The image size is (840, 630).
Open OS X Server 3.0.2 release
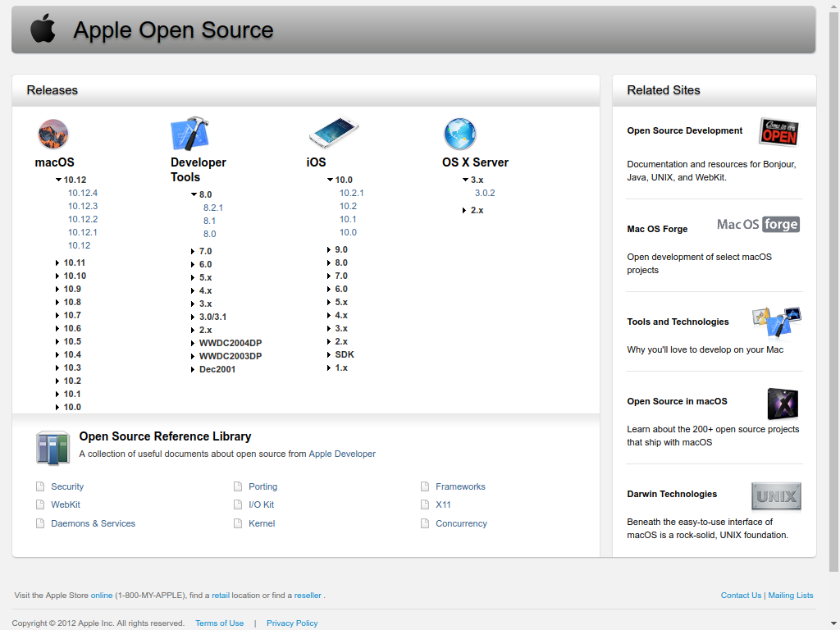[485, 193]
